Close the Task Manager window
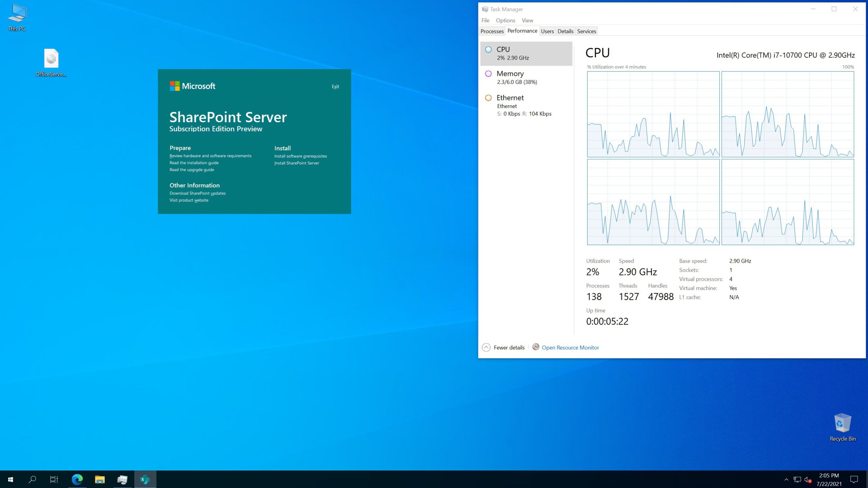868x488 pixels. (x=855, y=9)
